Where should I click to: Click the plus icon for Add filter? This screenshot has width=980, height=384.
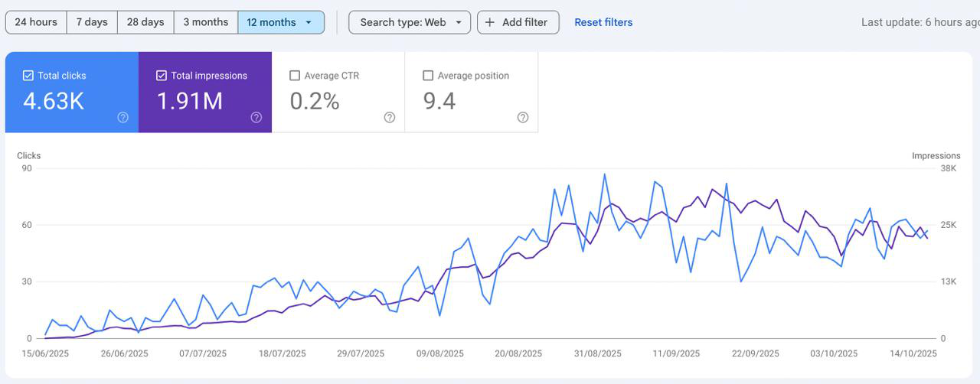pyautogui.click(x=490, y=22)
